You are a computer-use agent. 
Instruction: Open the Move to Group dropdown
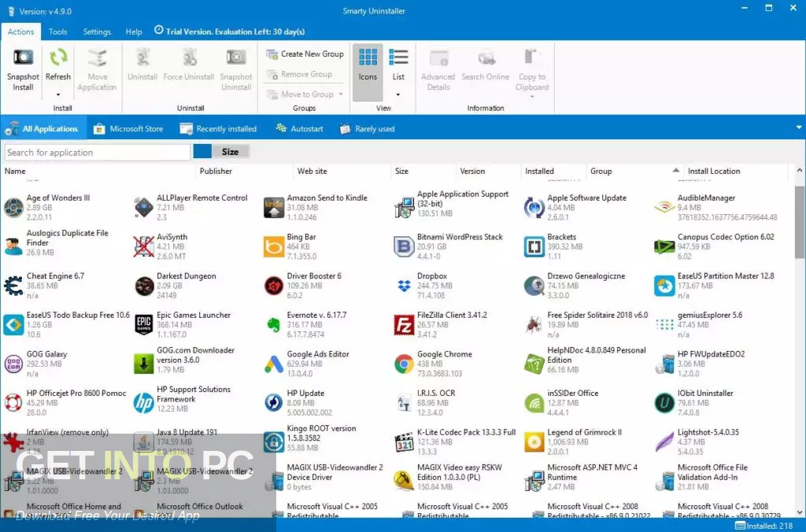pos(341,94)
